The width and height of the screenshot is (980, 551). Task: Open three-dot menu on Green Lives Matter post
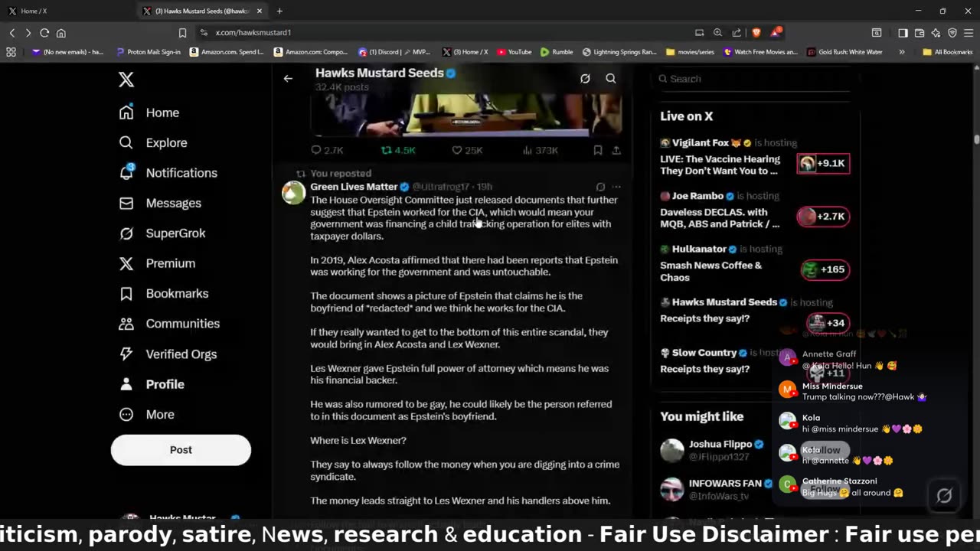coord(616,187)
